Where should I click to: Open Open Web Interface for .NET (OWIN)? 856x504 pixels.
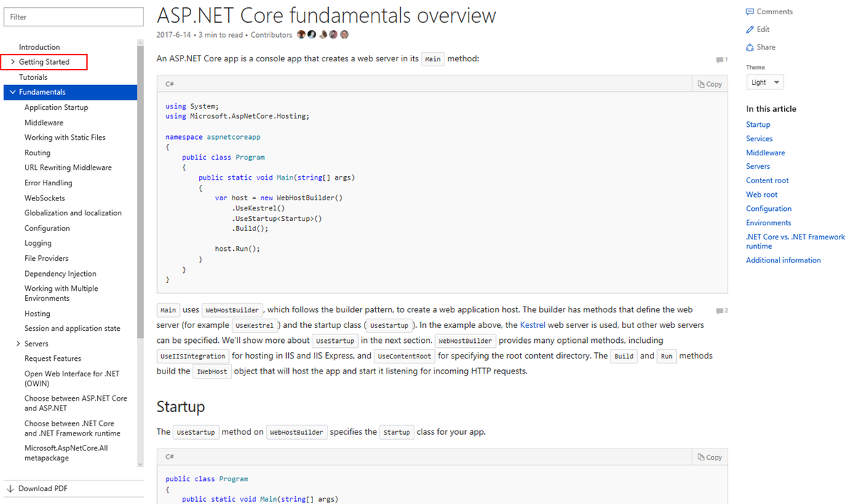point(72,379)
